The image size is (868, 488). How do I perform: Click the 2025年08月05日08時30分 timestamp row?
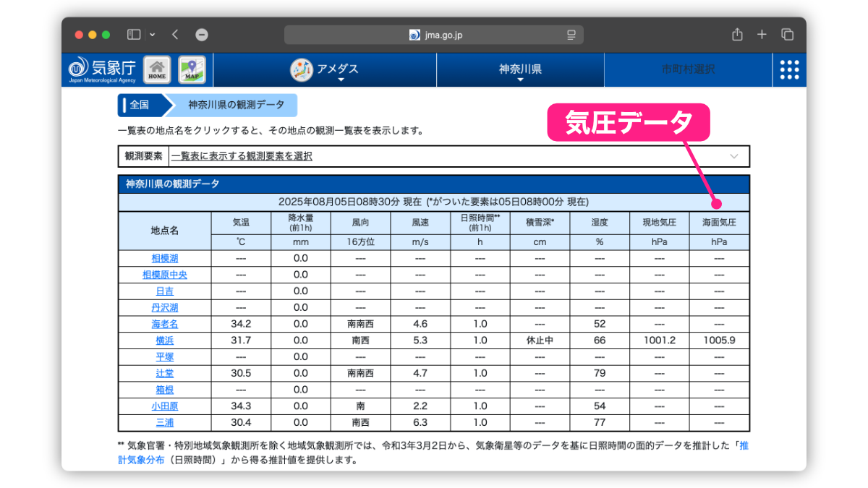tap(434, 202)
